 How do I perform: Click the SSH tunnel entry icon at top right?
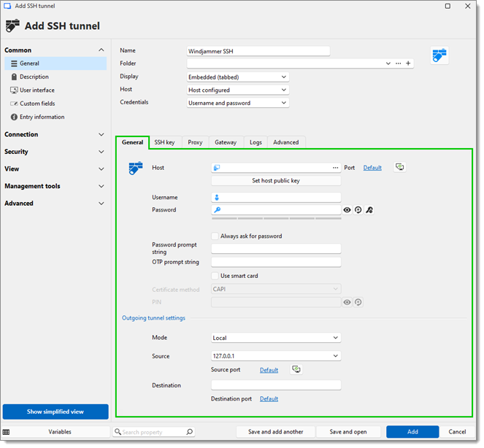click(439, 55)
